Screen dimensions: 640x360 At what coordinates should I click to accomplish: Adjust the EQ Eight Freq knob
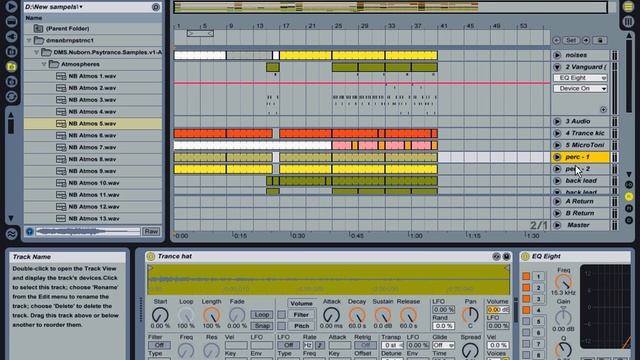click(563, 282)
